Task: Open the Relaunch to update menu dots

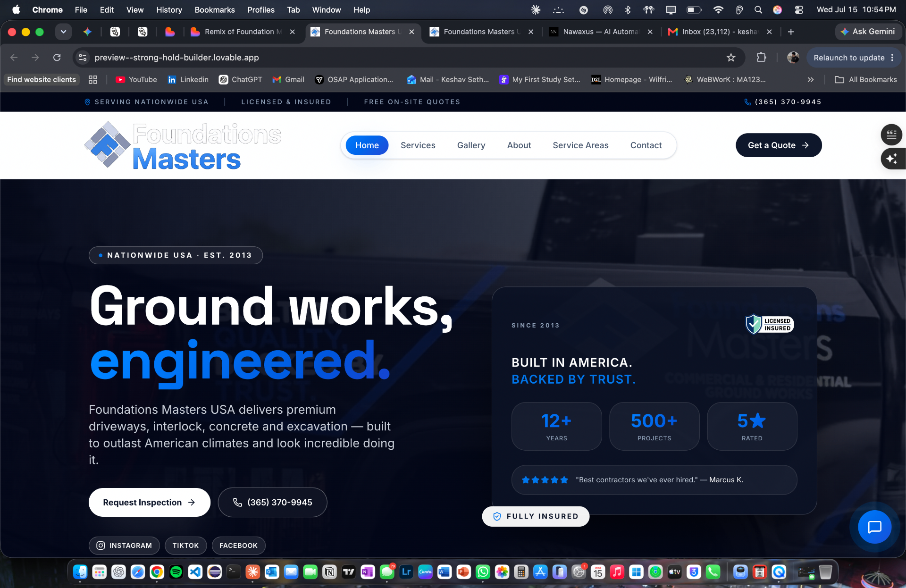Action: (892, 58)
